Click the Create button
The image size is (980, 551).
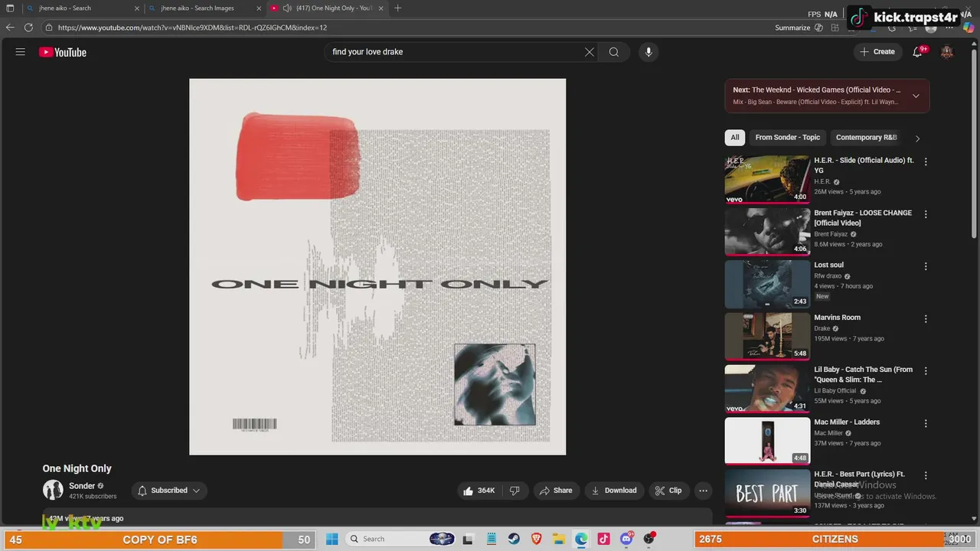point(877,52)
